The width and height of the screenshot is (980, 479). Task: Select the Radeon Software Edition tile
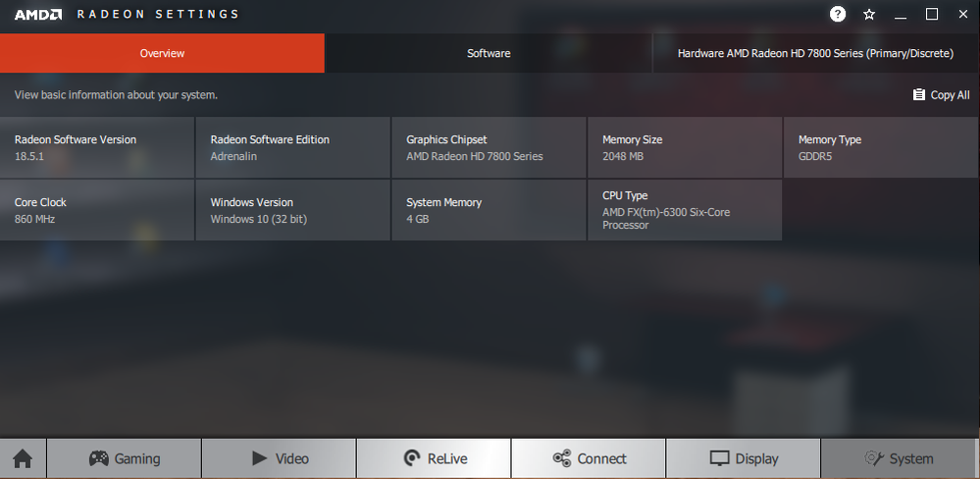(x=293, y=147)
